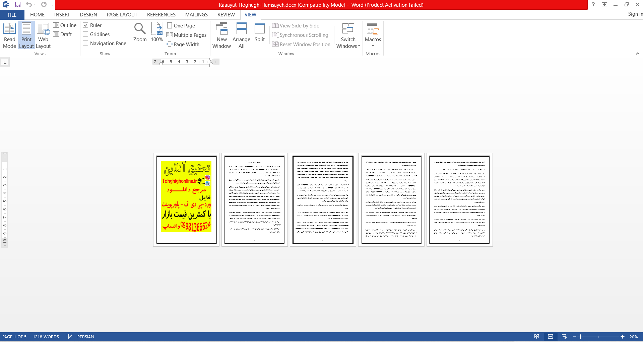Click the 1218 WORDS count
The image size is (644, 342).
tap(46, 337)
